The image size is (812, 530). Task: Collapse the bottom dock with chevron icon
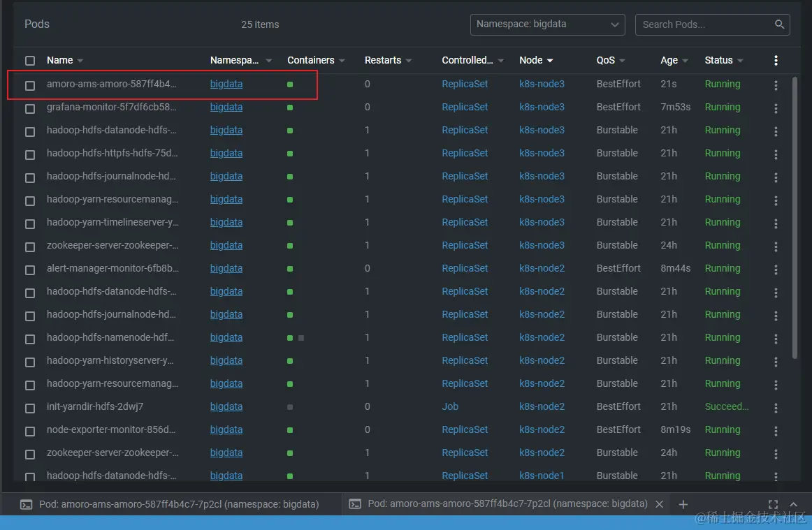tap(793, 504)
